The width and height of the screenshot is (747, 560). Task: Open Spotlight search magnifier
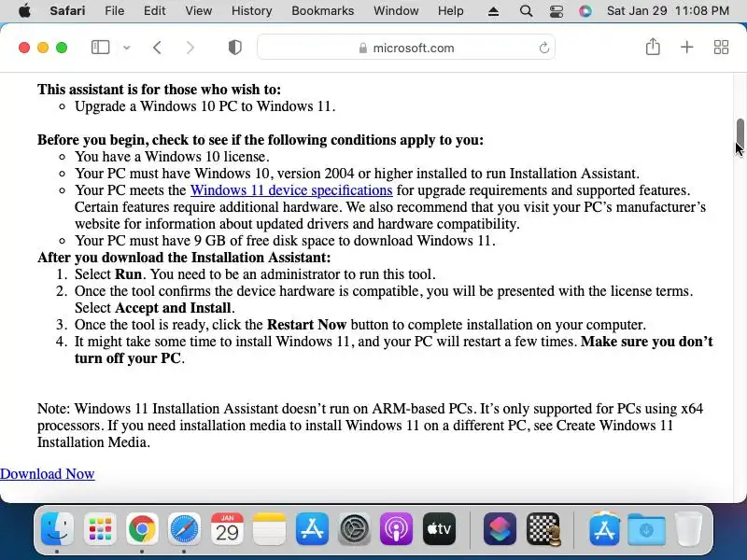[526, 11]
